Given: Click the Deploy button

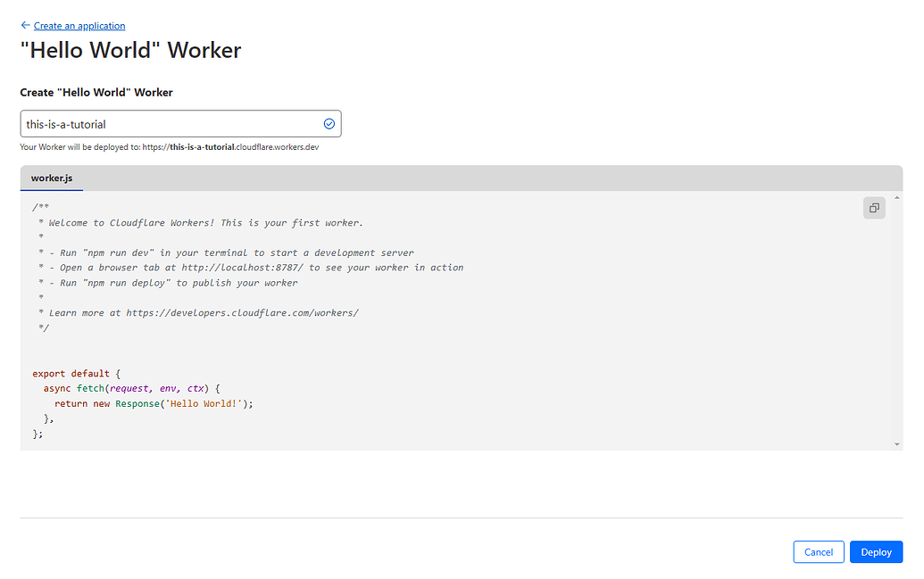Looking at the screenshot, I should click(x=876, y=551).
